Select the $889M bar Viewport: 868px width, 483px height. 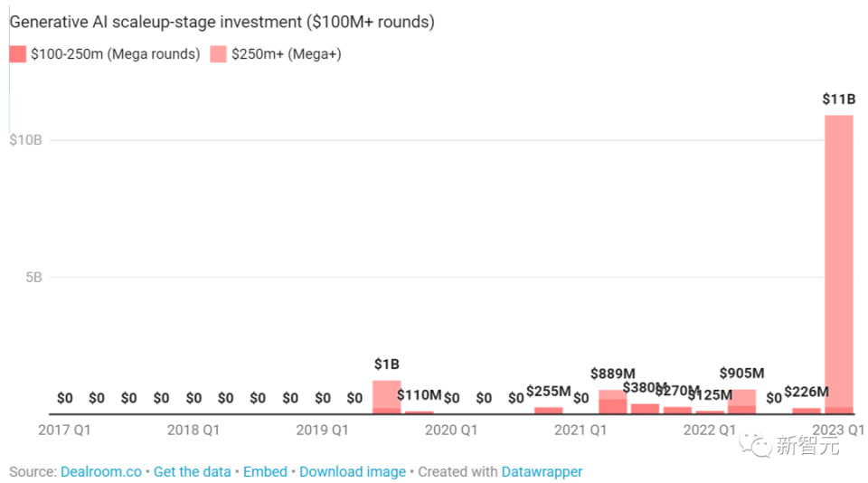[612, 402]
